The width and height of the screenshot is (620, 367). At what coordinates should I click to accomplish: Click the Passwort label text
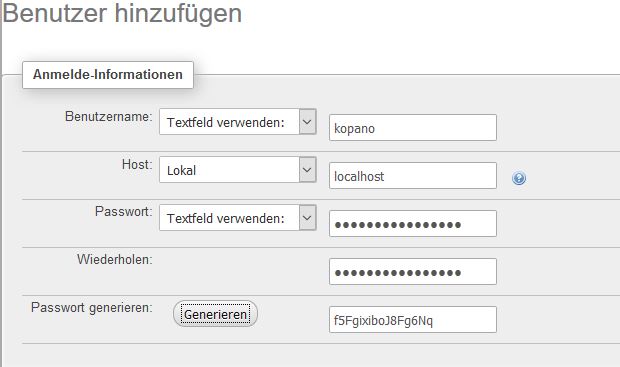coord(124,212)
